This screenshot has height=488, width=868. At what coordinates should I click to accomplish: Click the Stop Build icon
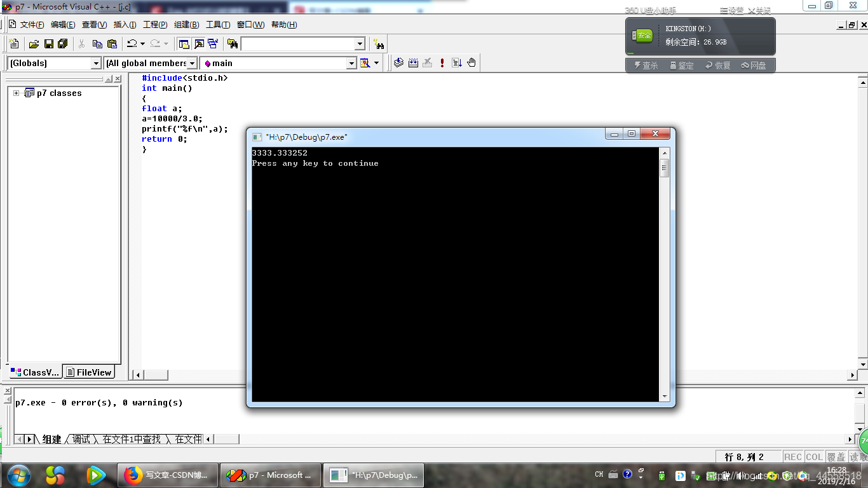pos(428,63)
